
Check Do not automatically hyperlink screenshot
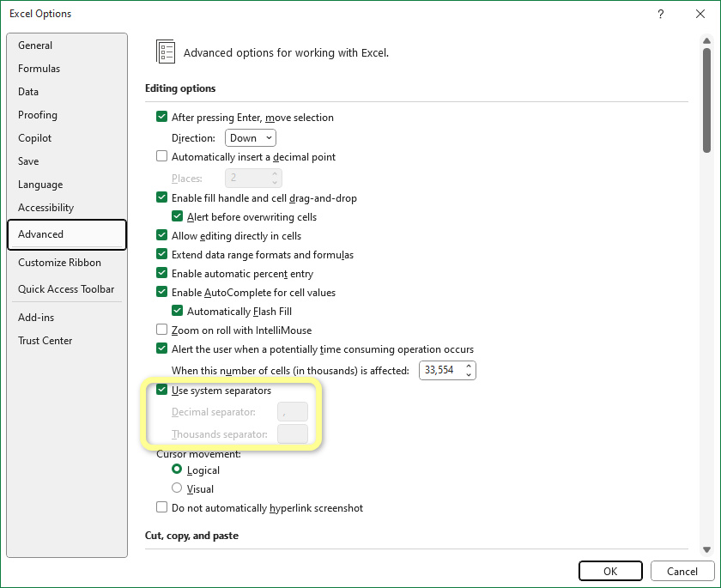coord(161,506)
